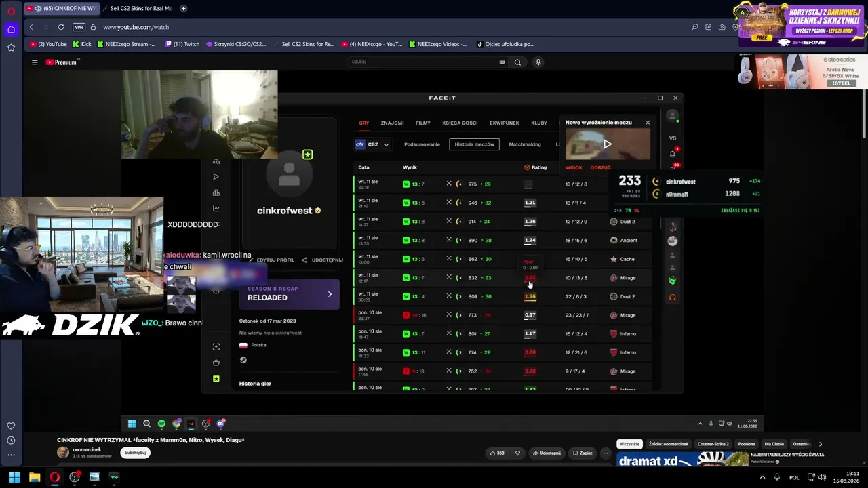Open the YouTube guide hamburger menu
The width and height of the screenshot is (868, 488).
(x=35, y=62)
